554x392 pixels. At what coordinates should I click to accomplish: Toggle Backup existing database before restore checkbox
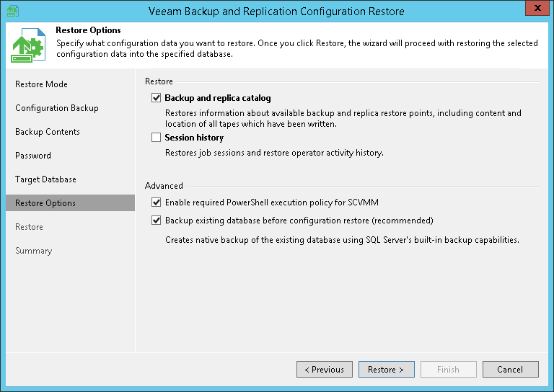coord(156,220)
